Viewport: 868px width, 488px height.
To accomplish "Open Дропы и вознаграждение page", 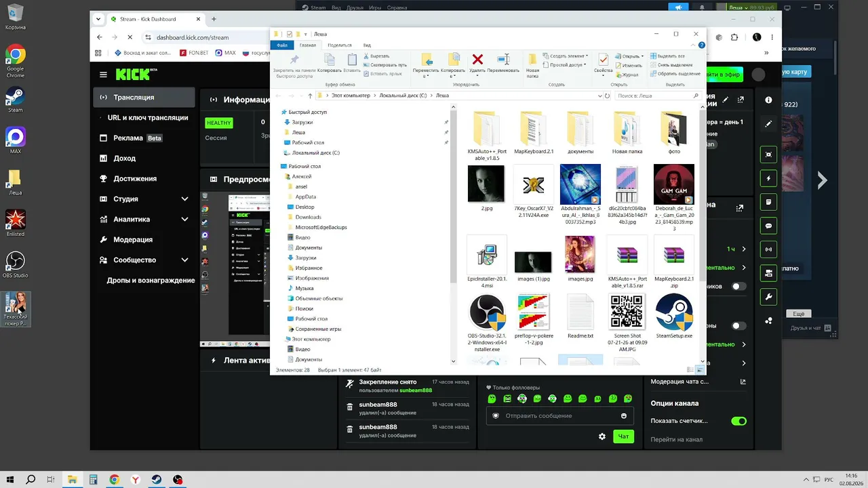I will [x=151, y=281].
